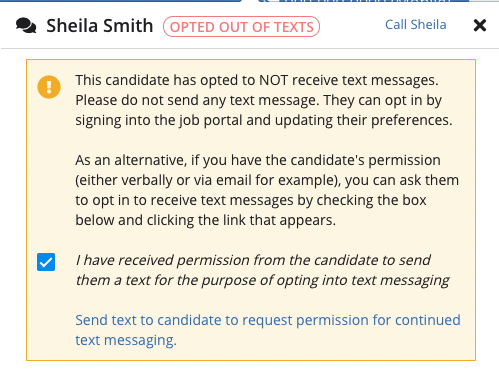The image size is (499, 381).
Task: Select the Sheila Smith name heading
Action: tap(100, 26)
